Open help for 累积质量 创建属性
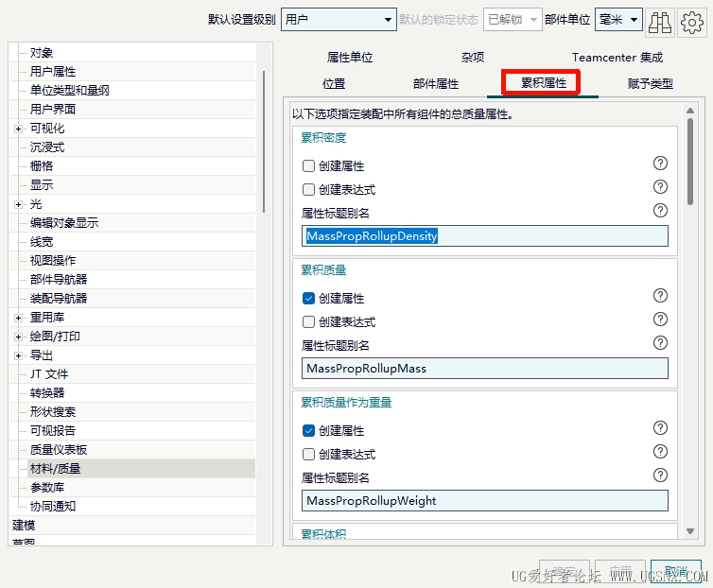The height and width of the screenshot is (588, 713). pyautogui.click(x=660, y=296)
